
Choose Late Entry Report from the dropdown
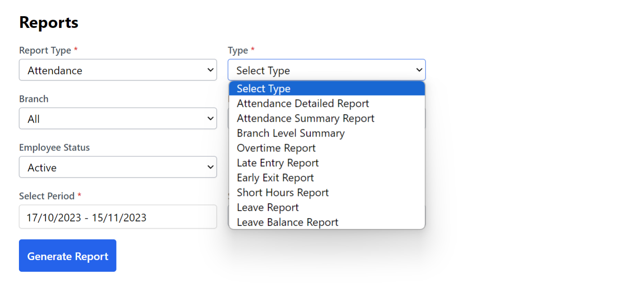point(277,163)
